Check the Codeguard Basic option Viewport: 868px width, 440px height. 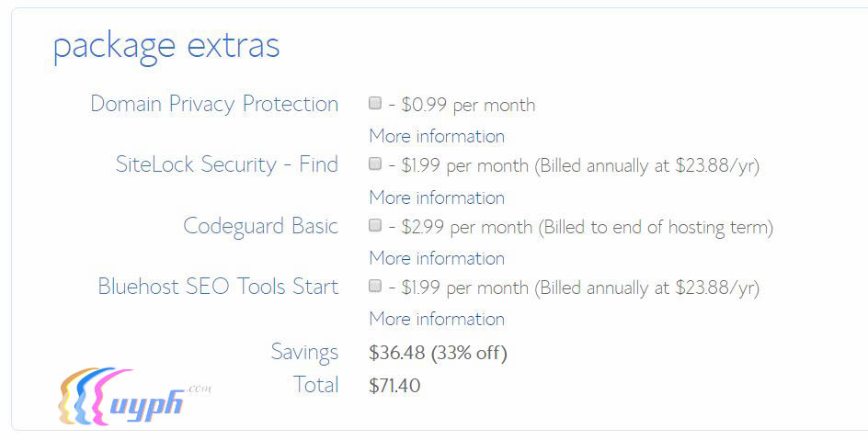[375, 225]
